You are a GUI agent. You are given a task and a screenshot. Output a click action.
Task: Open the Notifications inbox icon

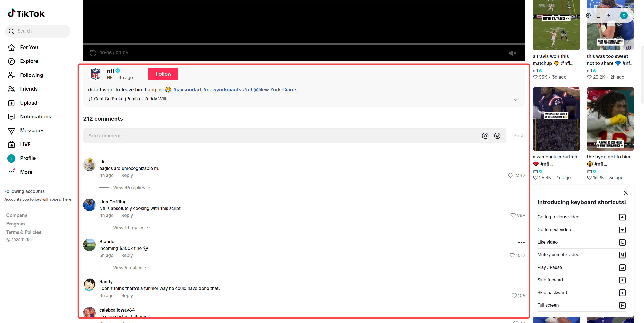tap(11, 117)
